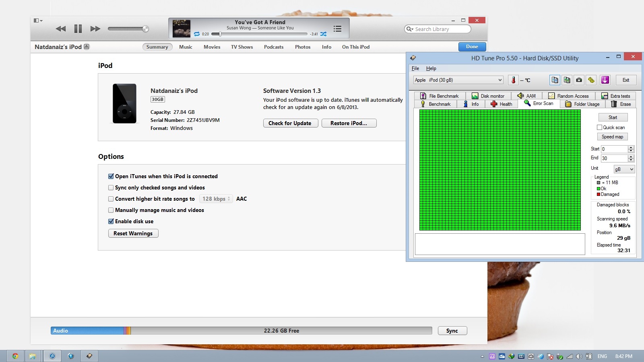Screen dimensions: 644x362
Task: Click the Restore iPod button
Action: point(349,123)
